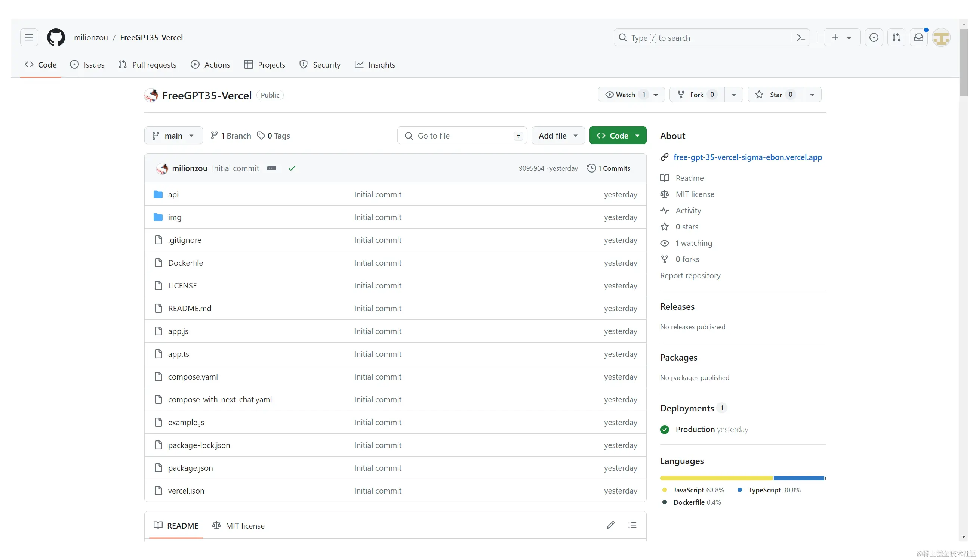979x560 pixels.
Task: Click the Dockerfile file icon
Action: 158,263
